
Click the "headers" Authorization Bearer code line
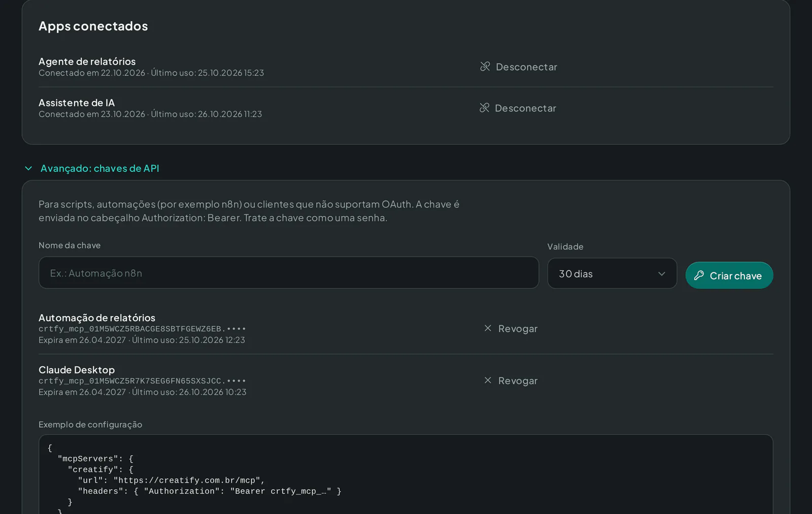tap(210, 491)
